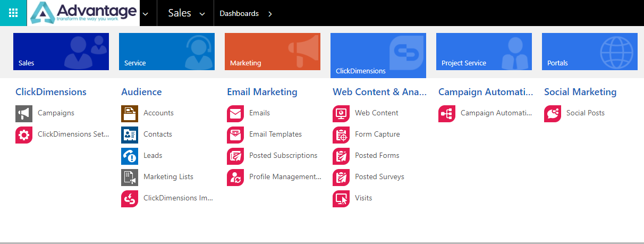Click the Email Marketing group heading
Image resolution: width=644 pixels, height=244 pixels.
tap(262, 92)
